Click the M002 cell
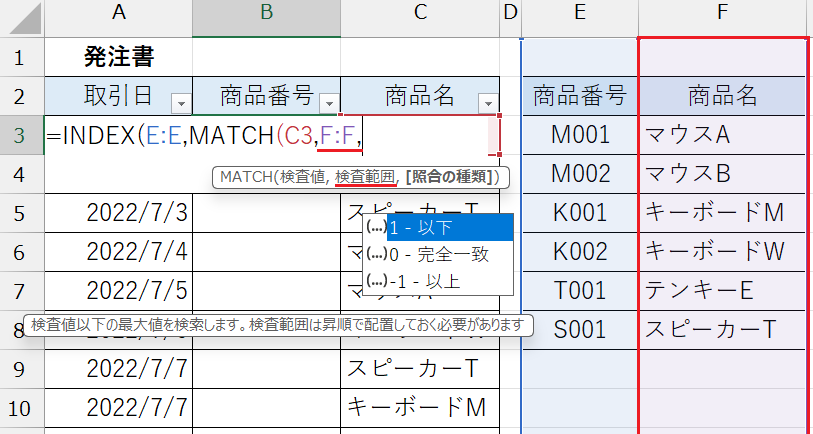813x434 pixels. coord(580,174)
